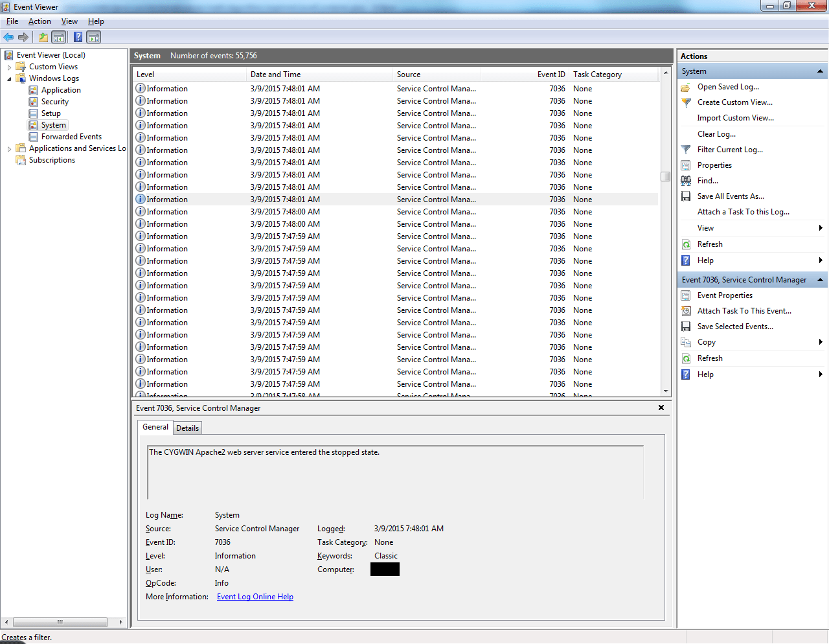Image resolution: width=829 pixels, height=644 pixels.
Task: Expand the Copy submenu
Action: [x=707, y=341]
